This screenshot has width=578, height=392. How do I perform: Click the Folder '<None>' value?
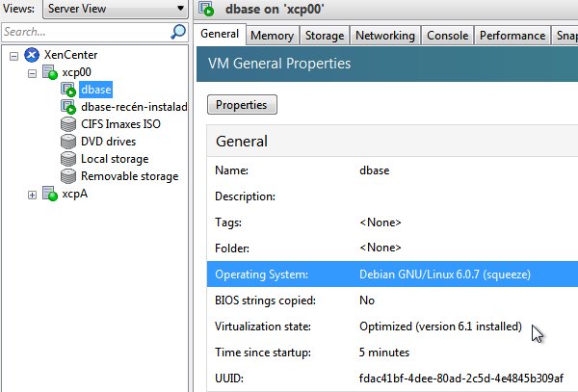pos(381,248)
